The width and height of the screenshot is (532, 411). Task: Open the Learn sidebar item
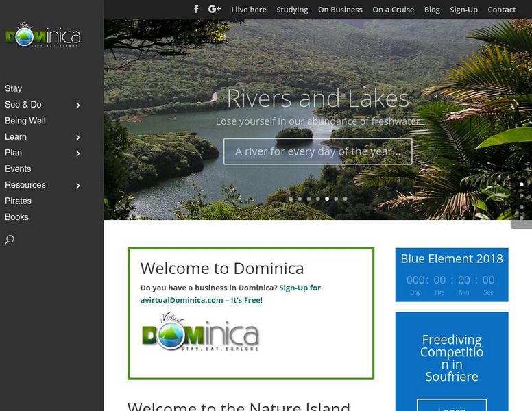tap(16, 137)
